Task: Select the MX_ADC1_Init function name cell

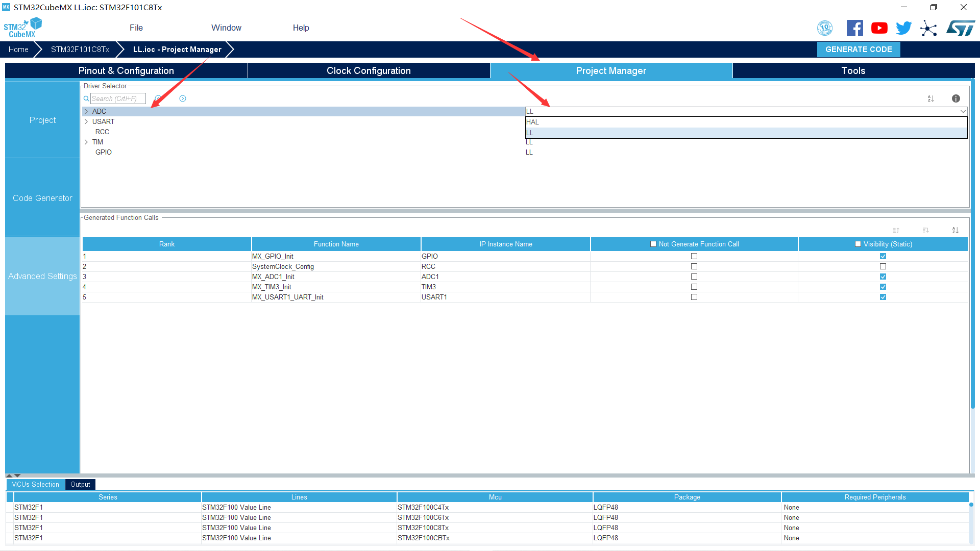Action: click(x=336, y=277)
